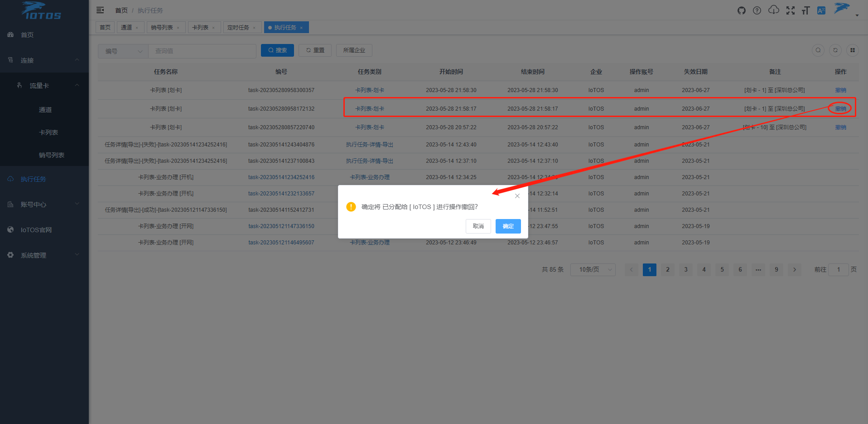The width and height of the screenshot is (868, 424).
Task: Close the 销号列表 tab
Action: coord(178,28)
